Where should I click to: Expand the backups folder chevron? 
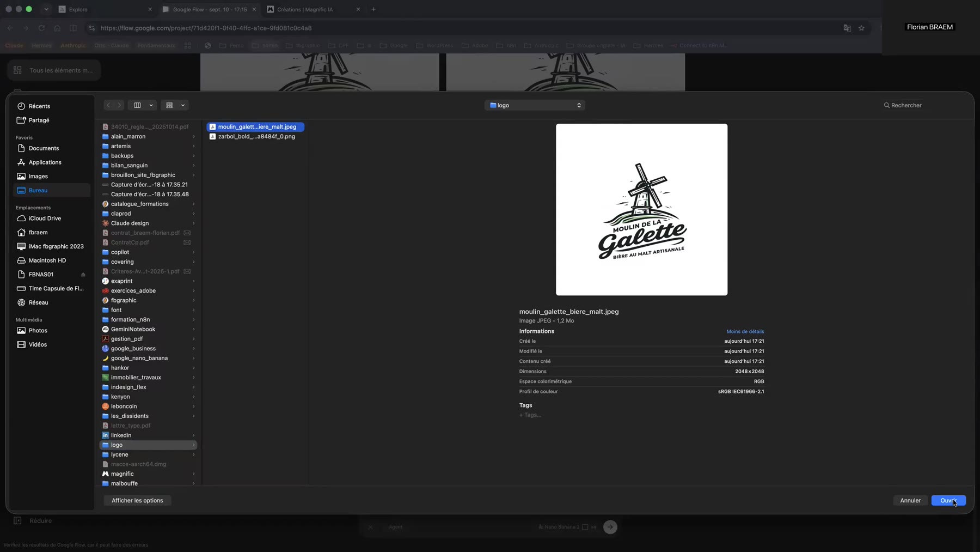pos(193,156)
